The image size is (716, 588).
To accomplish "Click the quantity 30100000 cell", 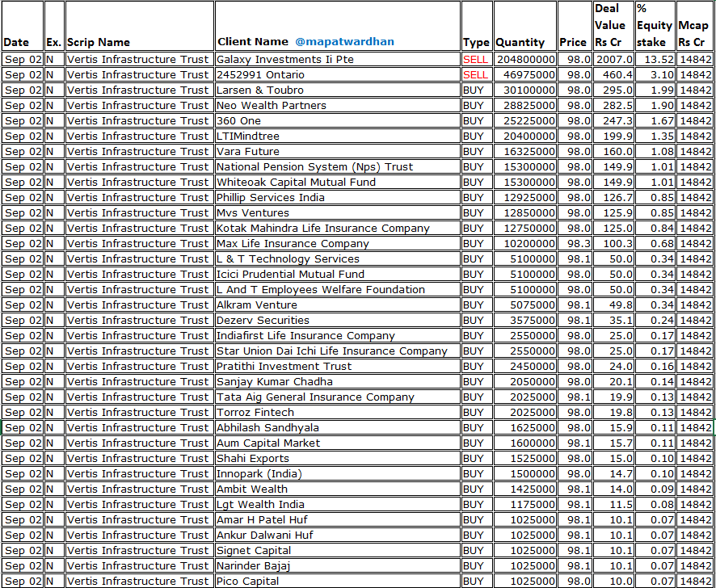I will pos(525,90).
